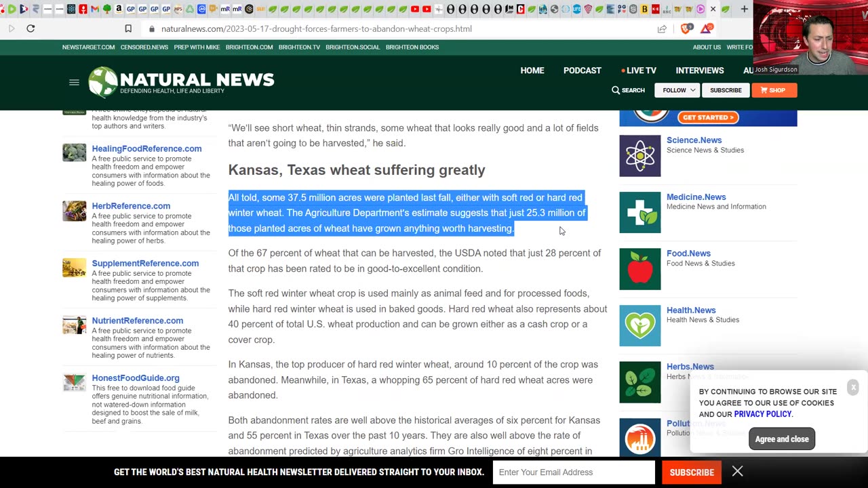Switch to the Amazon tab

point(119,9)
